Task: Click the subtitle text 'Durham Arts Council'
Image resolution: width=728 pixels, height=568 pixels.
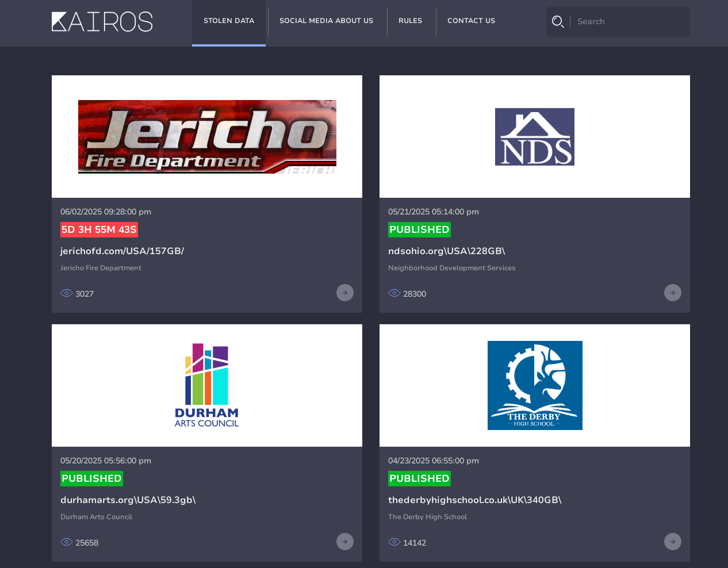Action: coord(96,517)
